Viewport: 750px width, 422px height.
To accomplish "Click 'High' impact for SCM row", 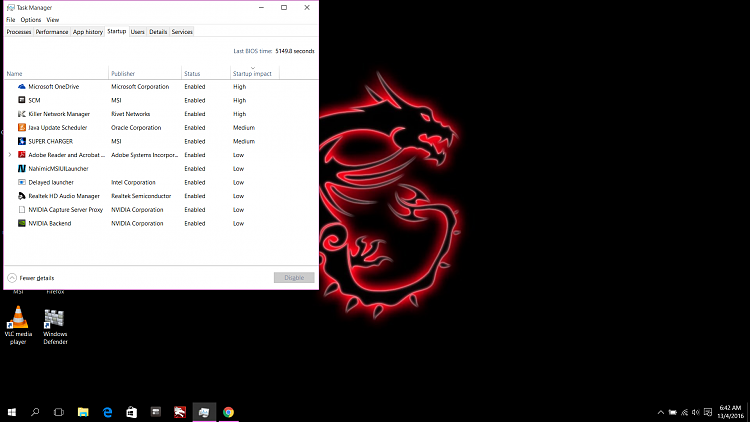I will pos(239,100).
